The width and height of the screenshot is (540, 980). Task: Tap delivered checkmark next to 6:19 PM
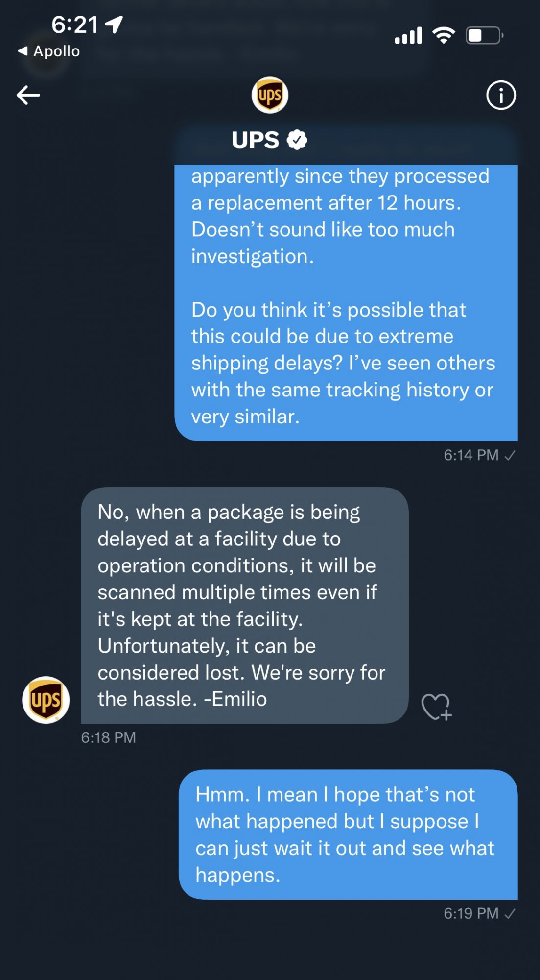(510, 914)
